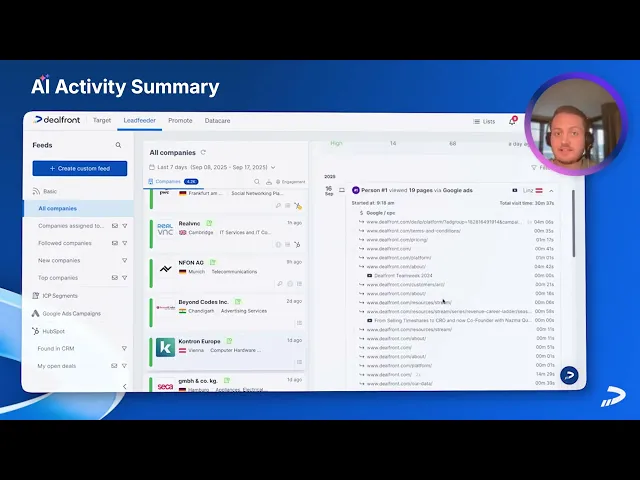
Task: Click the Google / cpc source entry
Action: (x=380, y=213)
